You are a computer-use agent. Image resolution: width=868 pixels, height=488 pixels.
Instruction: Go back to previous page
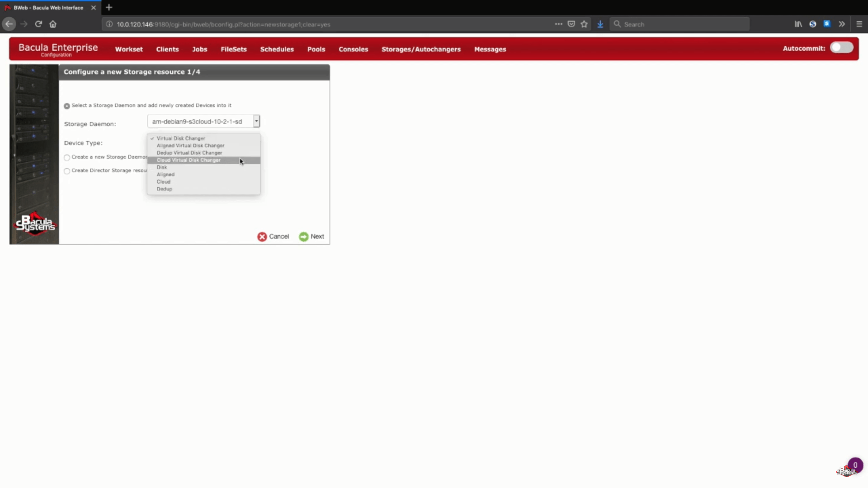click(x=9, y=24)
